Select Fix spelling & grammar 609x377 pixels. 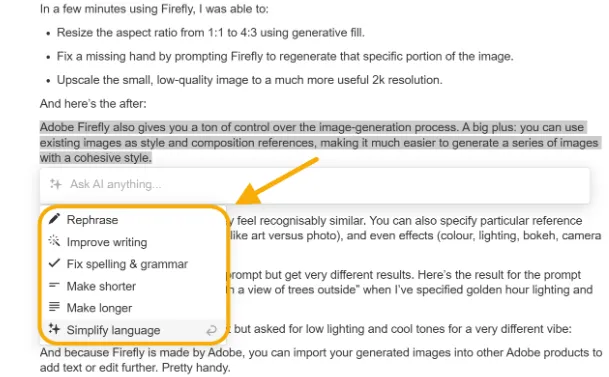(x=127, y=264)
